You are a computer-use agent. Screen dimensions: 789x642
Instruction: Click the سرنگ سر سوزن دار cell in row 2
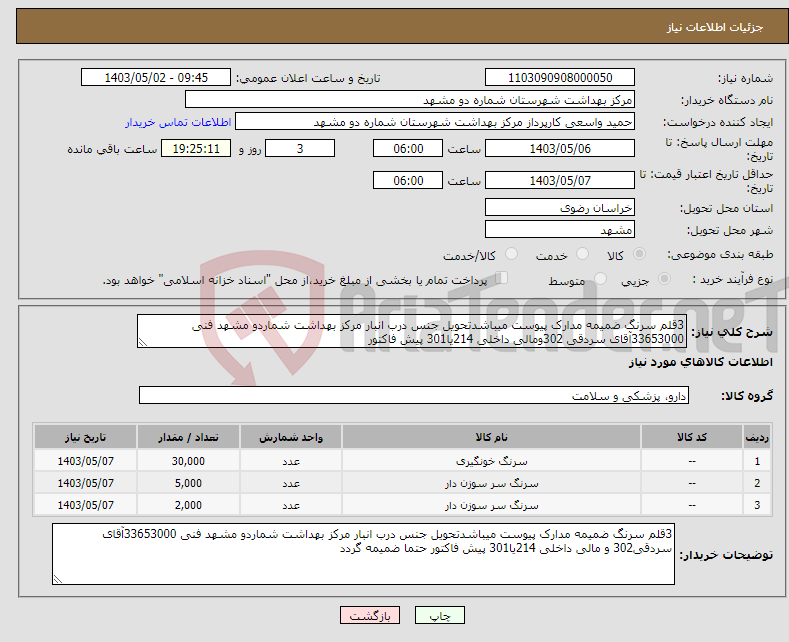coord(491,483)
